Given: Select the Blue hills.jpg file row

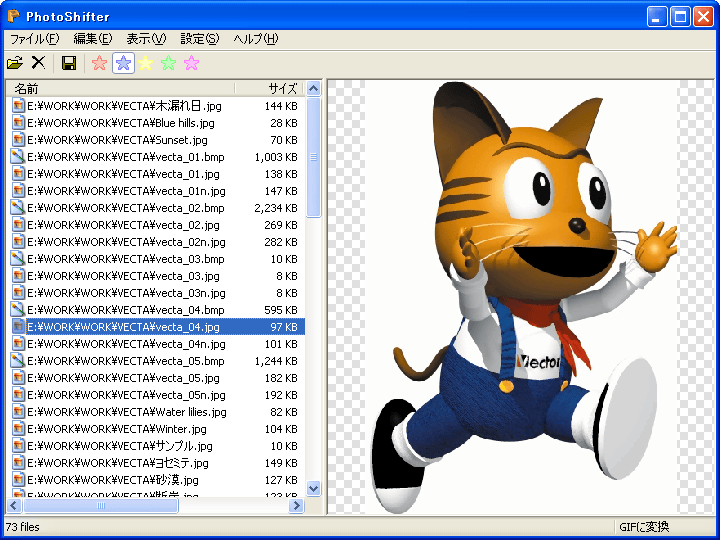Looking at the screenshot, I should tap(156, 123).
